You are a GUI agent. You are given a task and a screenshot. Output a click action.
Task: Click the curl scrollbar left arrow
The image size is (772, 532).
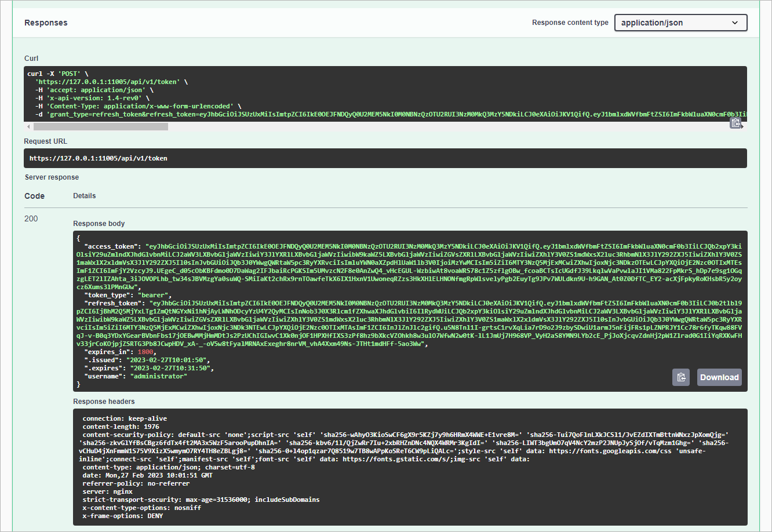27,126
